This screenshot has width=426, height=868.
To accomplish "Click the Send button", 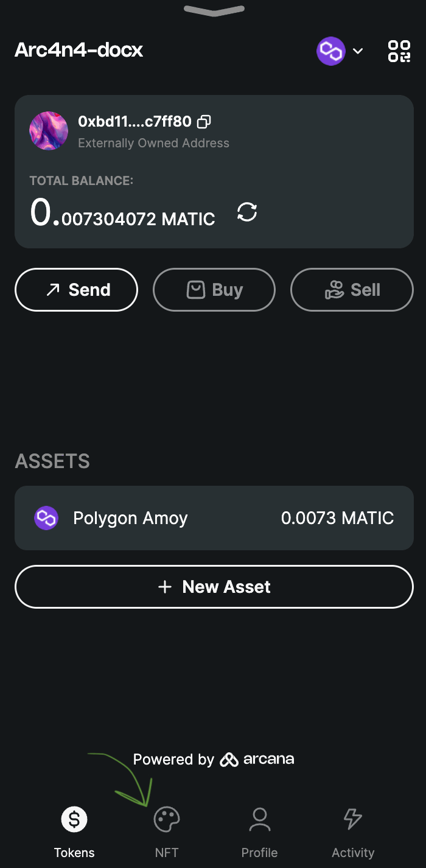I will (x=76, y=290).
